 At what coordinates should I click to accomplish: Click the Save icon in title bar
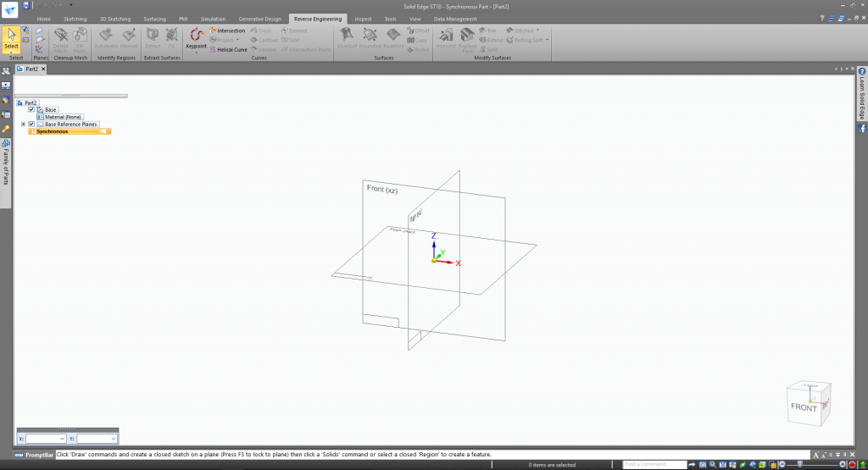pyautogui.click(x=26, y=6)
